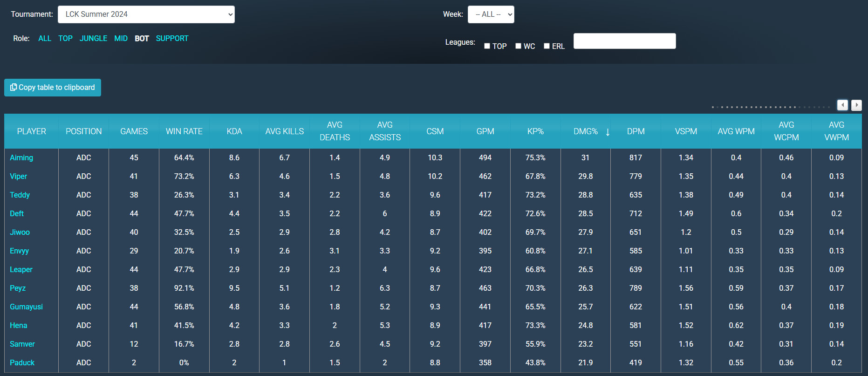
Task: Open Aiming's player page
Action: coord(21,158)
